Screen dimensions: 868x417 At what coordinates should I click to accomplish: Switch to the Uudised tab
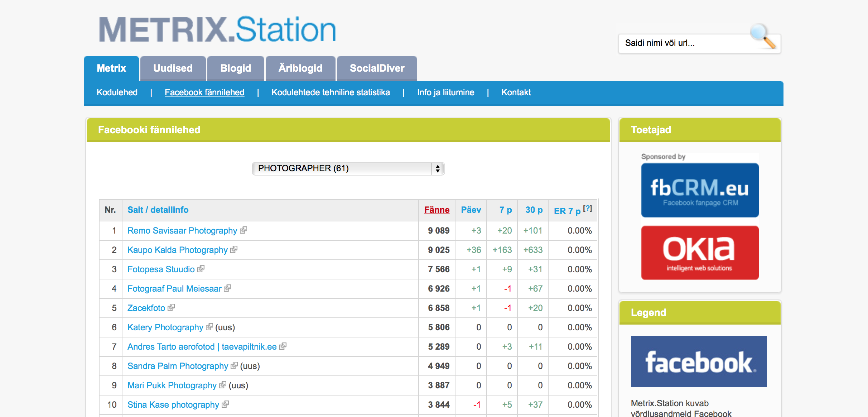(x=173, y=68)
